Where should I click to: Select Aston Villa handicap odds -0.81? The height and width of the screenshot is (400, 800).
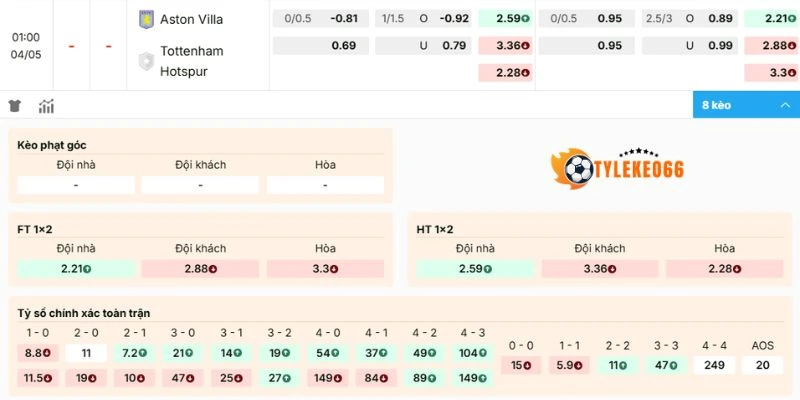pyautogui.click(x=344, y=19)
